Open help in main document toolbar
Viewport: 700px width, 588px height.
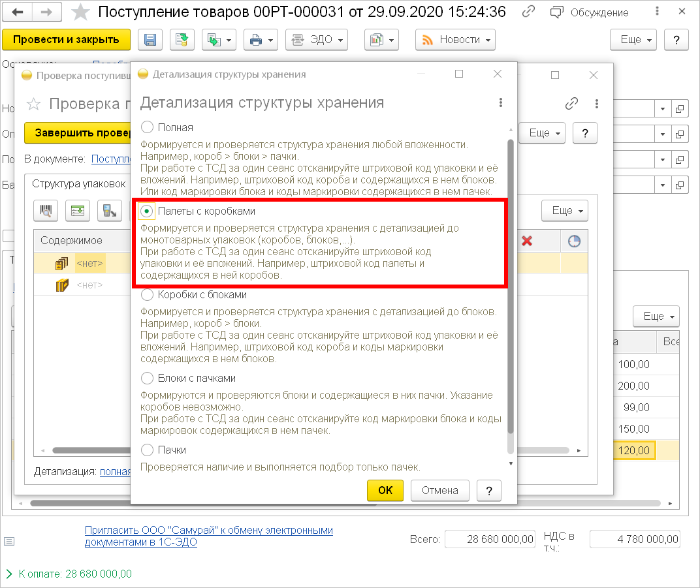point(676,40)
